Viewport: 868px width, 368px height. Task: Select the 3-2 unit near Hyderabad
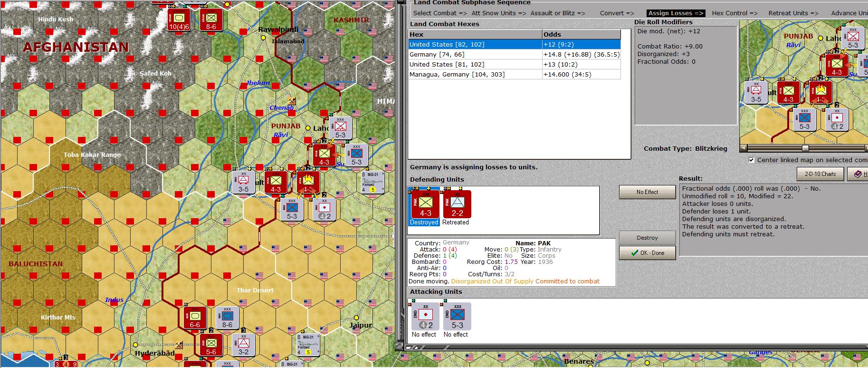click(243, 345)
